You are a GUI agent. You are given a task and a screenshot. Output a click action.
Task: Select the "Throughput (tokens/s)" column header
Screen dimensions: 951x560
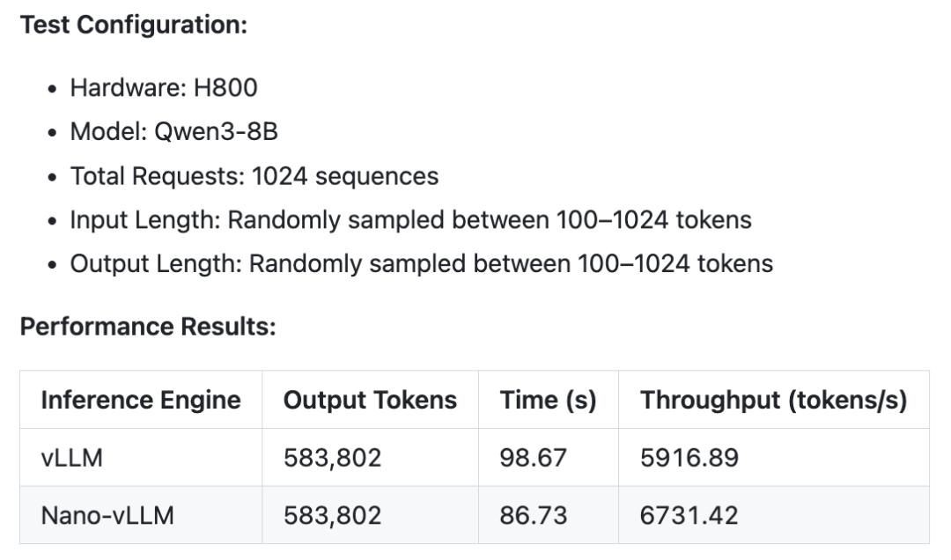coord(773,400)
